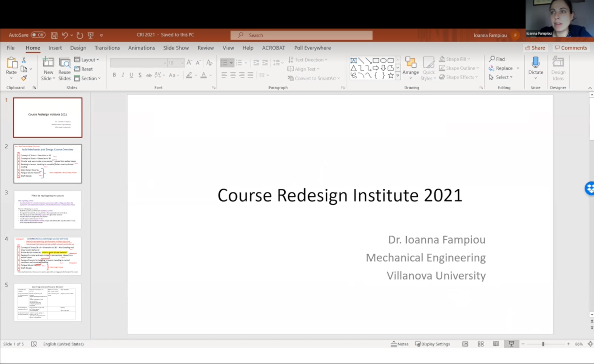Toggle underline formatting

point(131,75)
